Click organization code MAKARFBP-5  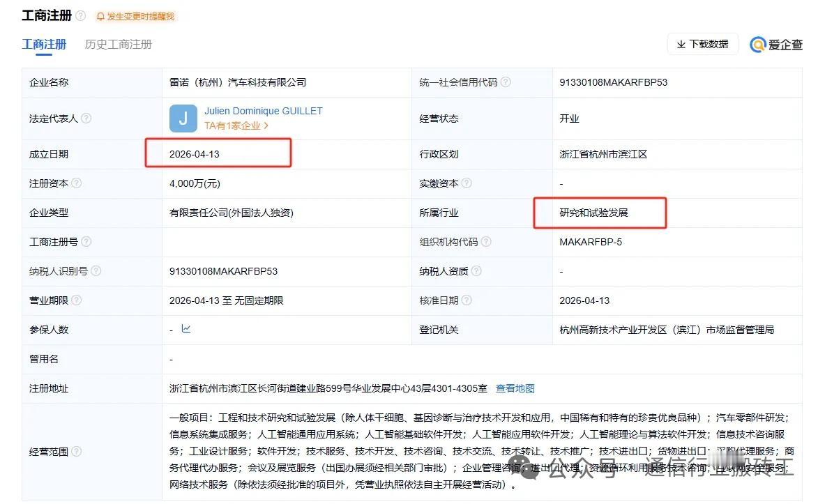[x=591, y=242]
